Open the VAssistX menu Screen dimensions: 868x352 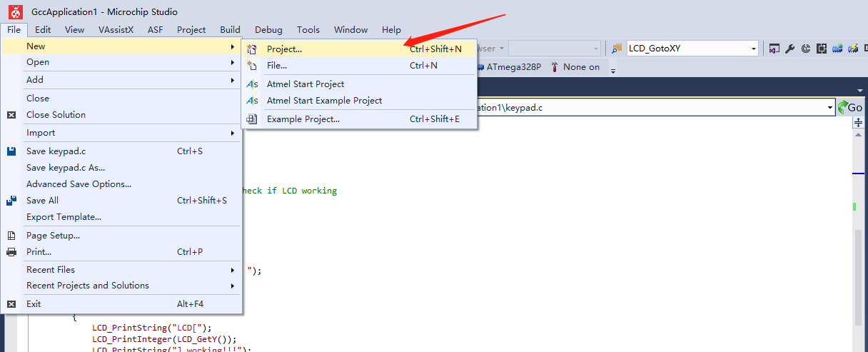click(116, 29)
